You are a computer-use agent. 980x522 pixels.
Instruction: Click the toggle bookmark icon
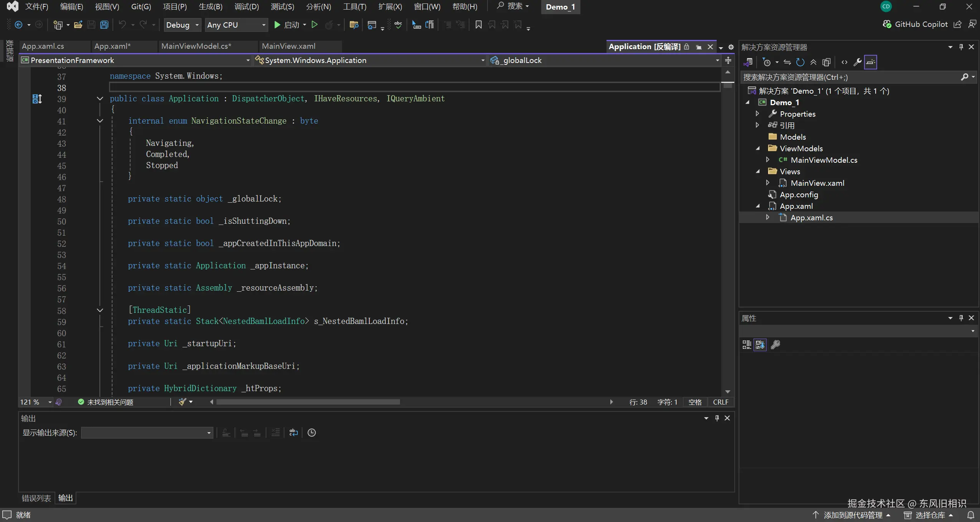point(478,25)
